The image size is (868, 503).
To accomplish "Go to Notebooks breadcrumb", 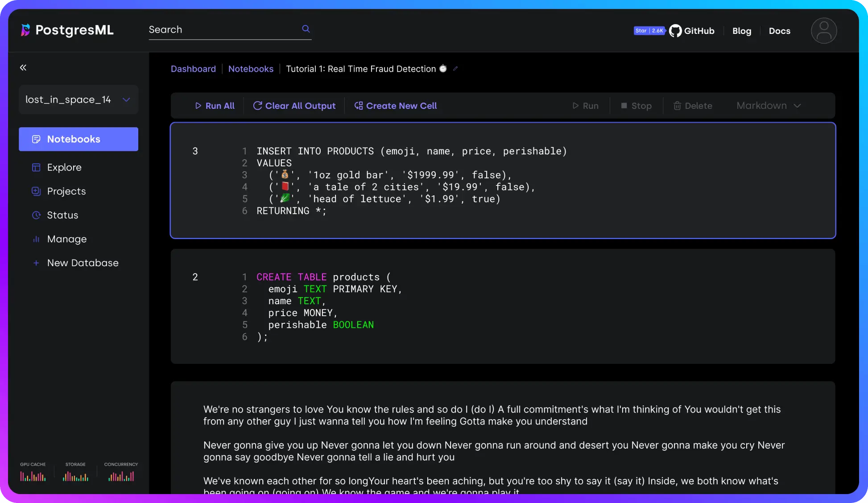I will click(x=251, y=69).
